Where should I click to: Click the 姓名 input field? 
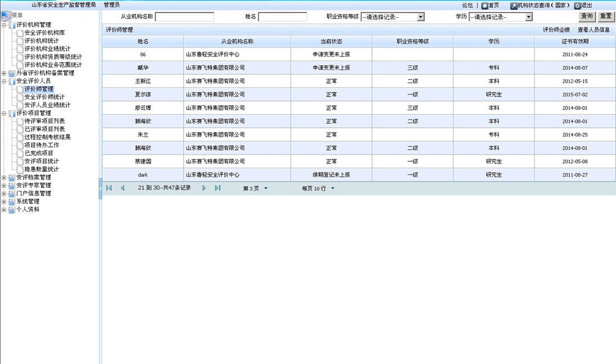click(x=282, y=17)
